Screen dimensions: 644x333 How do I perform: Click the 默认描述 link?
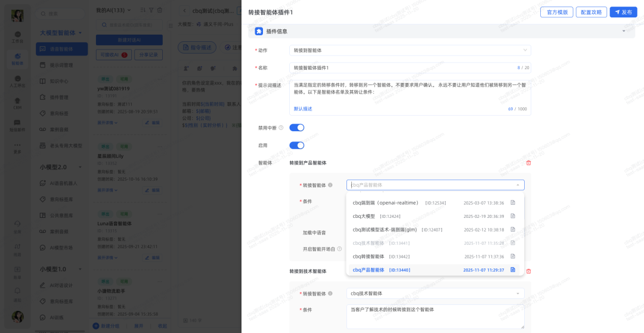pos(303,109)
